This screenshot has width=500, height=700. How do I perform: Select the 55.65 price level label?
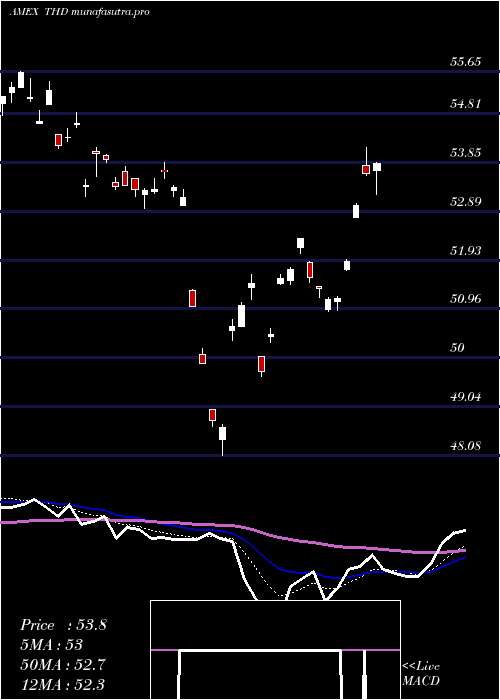(465, 62)
